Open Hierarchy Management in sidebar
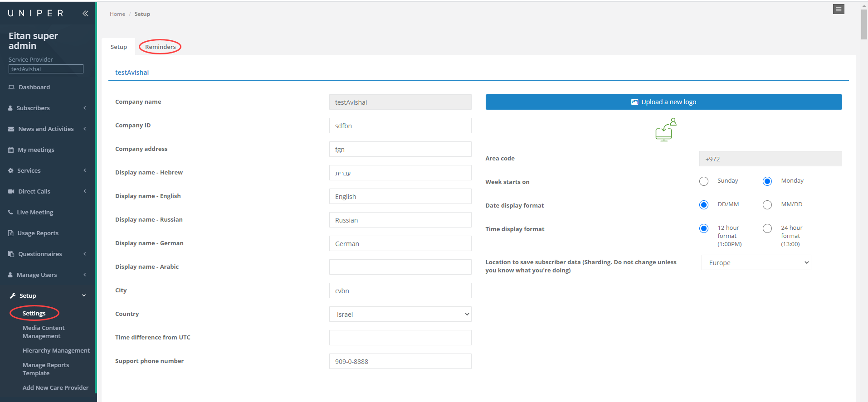868x402 pixels. click(56, 351)
